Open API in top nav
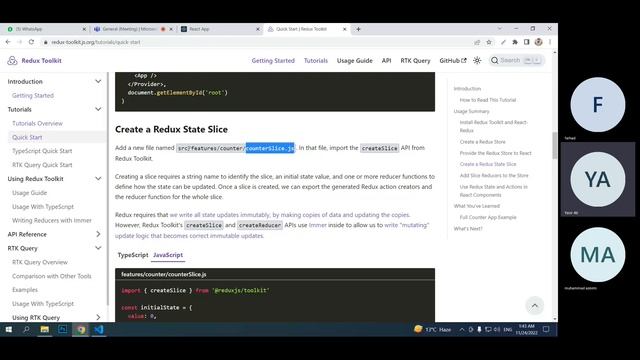 coord(386,60)
